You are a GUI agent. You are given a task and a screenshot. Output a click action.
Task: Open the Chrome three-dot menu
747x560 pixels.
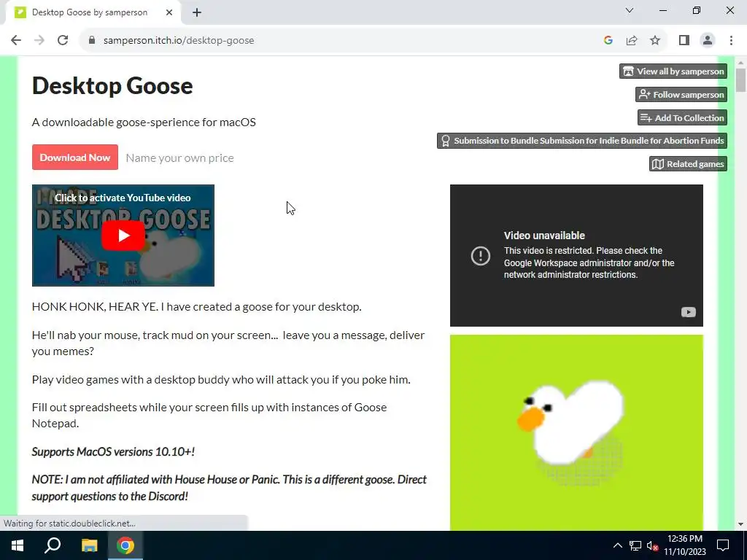[x=731, y=41]
